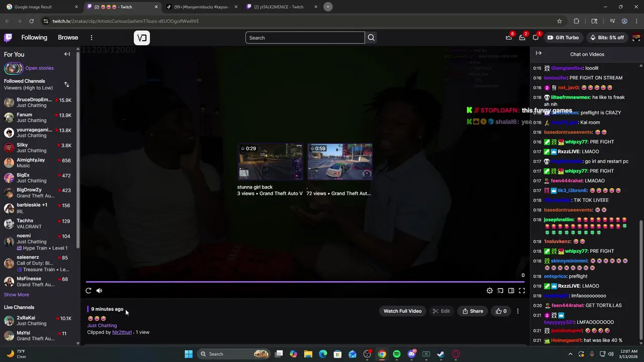
Task: Open the whispers chat bubble icon
Action: (536, 38)
